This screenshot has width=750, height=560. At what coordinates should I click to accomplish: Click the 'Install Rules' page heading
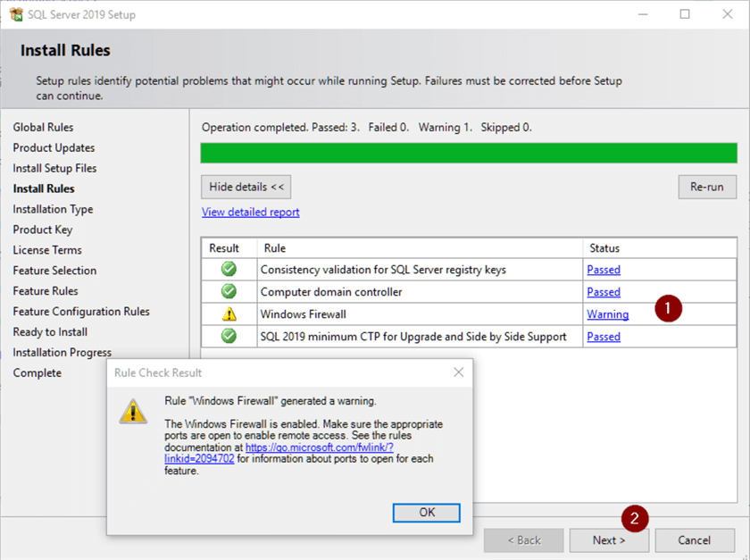coord(65,50)
